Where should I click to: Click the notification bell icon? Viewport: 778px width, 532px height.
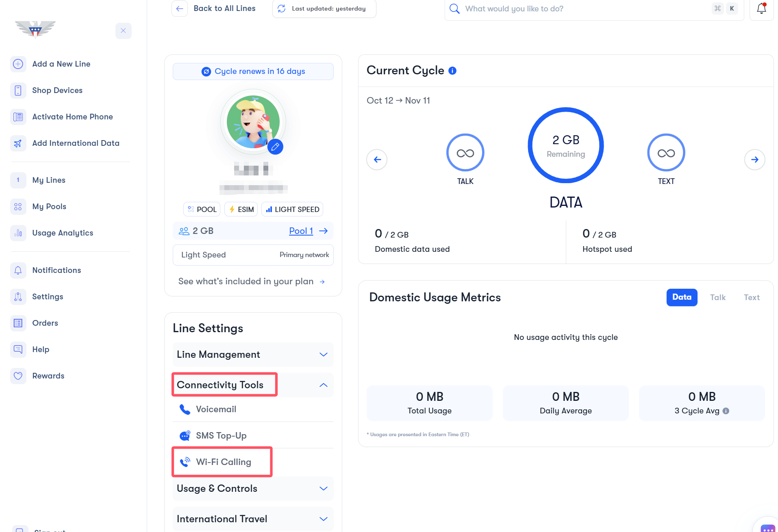[761, 9]
